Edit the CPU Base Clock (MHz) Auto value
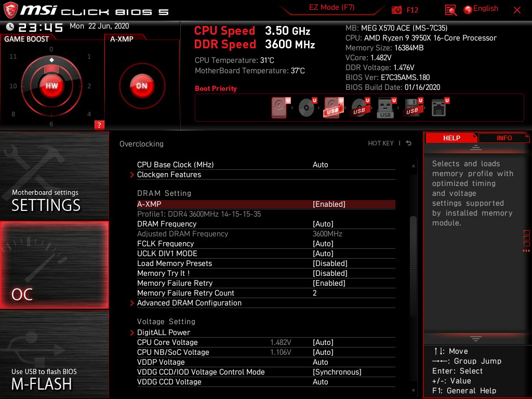The width and height of the screenshot is (532, 399). click(266, 165)
